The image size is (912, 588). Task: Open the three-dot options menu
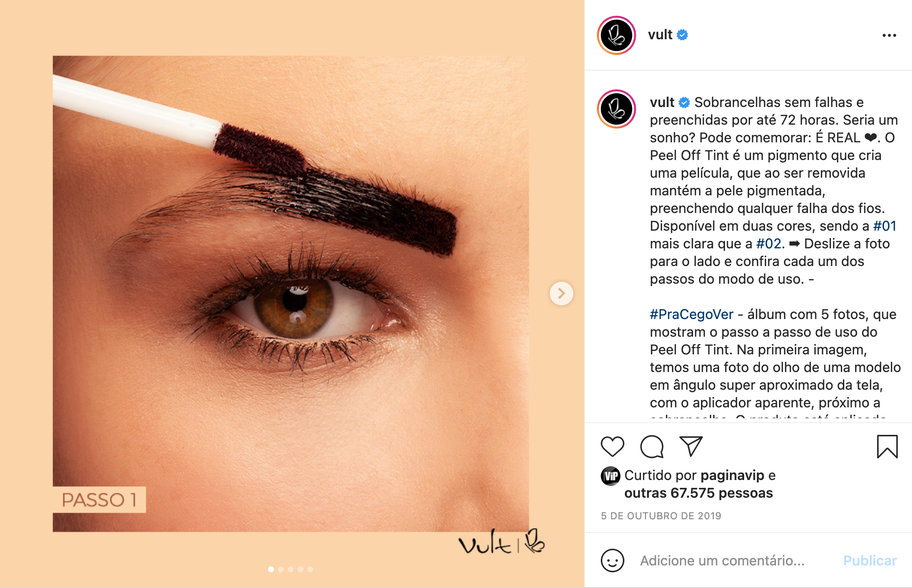[x=889, y=35]
